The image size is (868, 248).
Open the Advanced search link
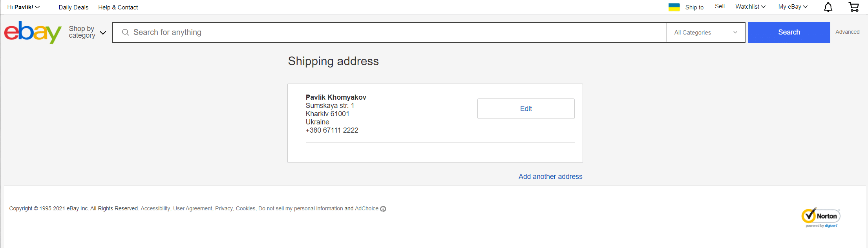tap(847, 32)
